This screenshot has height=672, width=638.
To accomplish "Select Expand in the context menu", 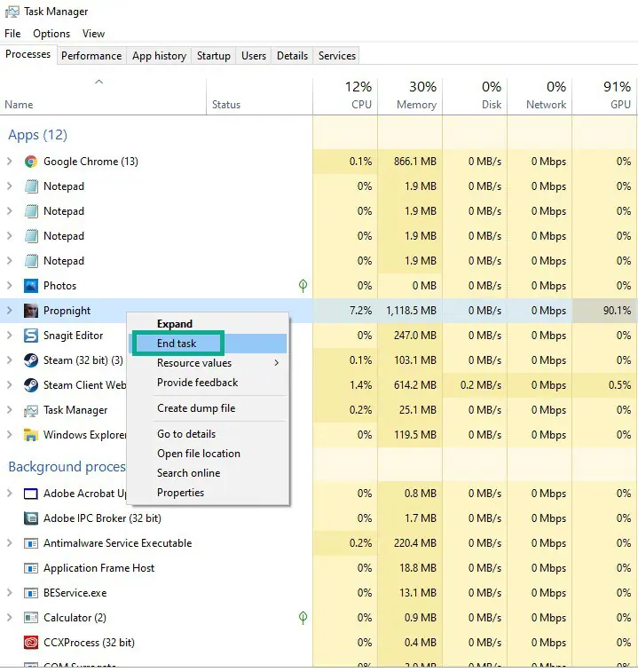I will tap(208, 324).
